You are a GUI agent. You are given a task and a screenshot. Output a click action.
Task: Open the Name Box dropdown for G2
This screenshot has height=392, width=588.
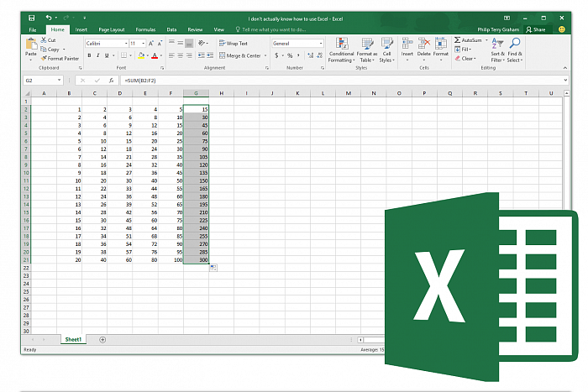click(x=59, y=81)
